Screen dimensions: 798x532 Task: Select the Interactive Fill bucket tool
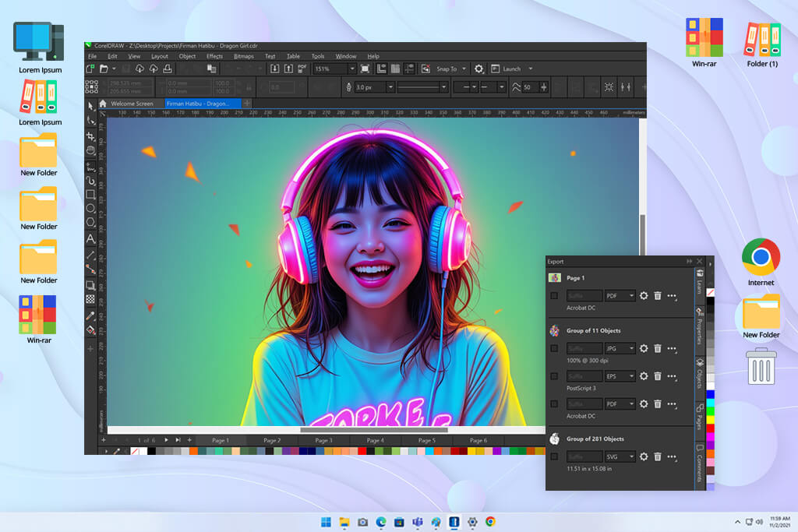[x=91, y=330]
